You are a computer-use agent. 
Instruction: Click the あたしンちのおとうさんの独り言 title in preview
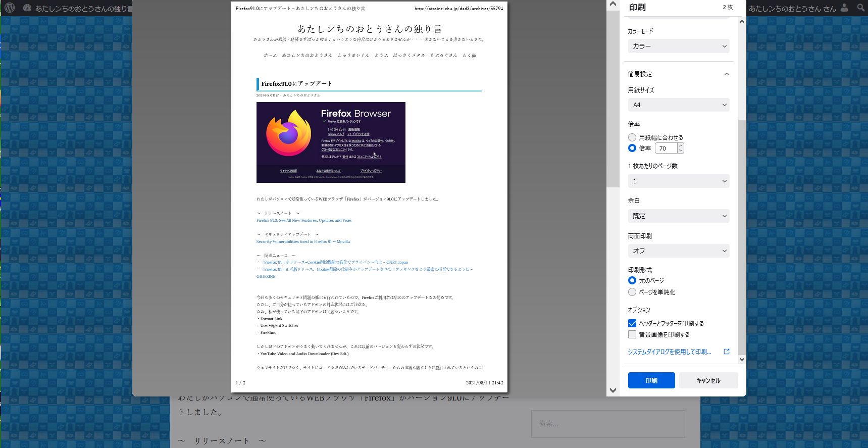click(370, 29)
